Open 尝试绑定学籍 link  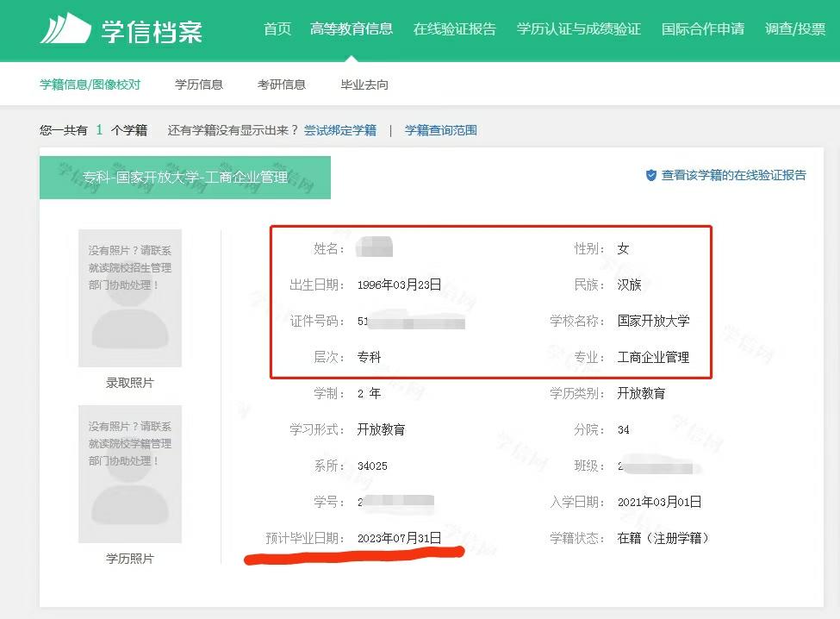341,130
